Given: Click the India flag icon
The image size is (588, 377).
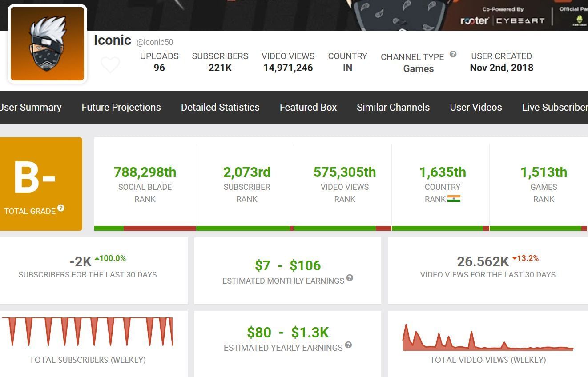Looking at the screenshot, I should pos(454,199).
